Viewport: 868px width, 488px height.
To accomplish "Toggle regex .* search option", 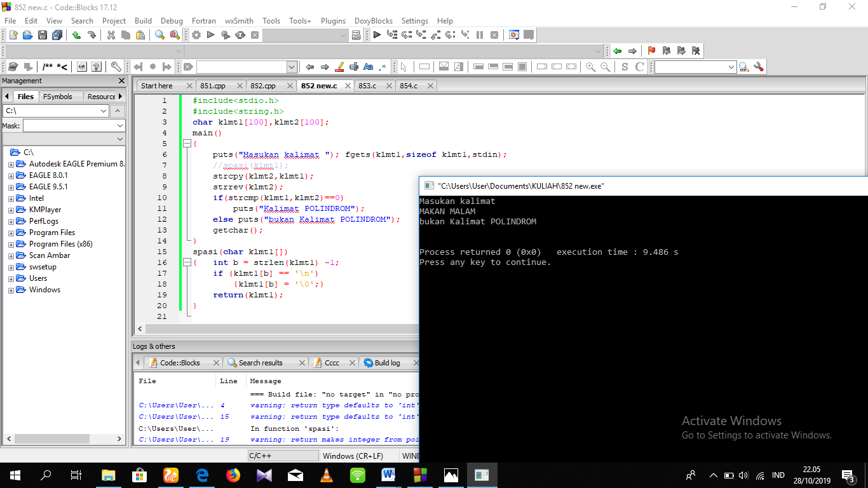I will [383, 67].
